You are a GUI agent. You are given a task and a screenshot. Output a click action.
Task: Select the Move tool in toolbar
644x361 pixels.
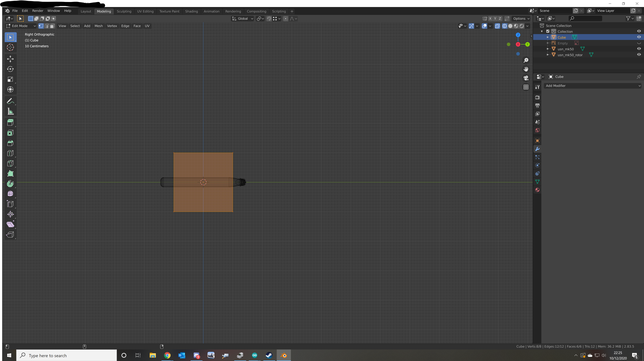[10, 59]
